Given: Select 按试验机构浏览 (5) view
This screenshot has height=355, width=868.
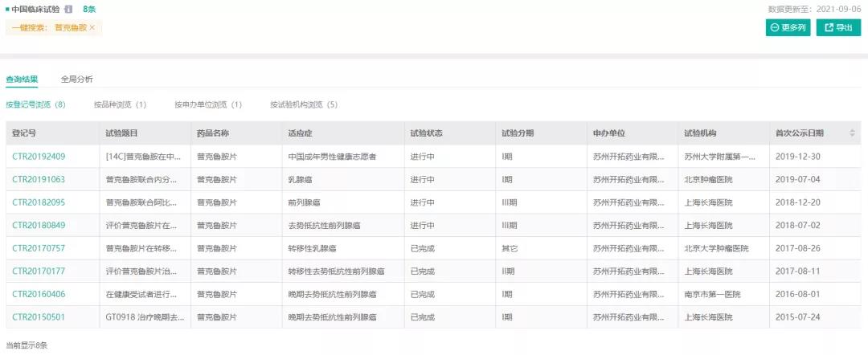Looking at the screenshot, I should 304,104.
